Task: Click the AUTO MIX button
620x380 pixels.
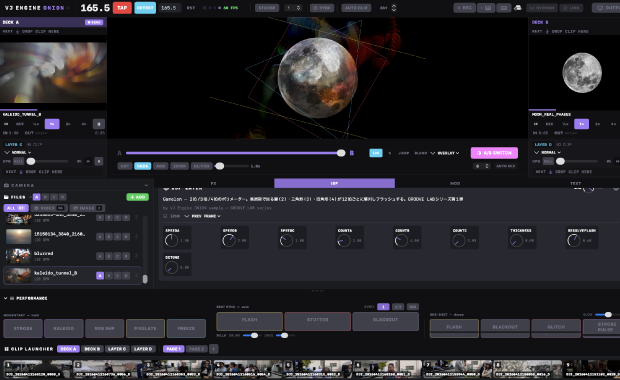Action: (x=505, y=166)
